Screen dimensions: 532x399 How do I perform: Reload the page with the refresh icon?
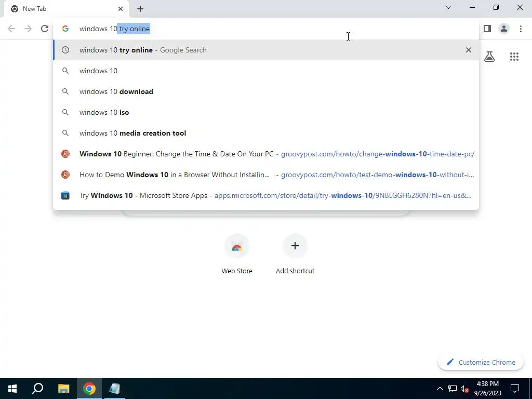click(x=45, y=29)
